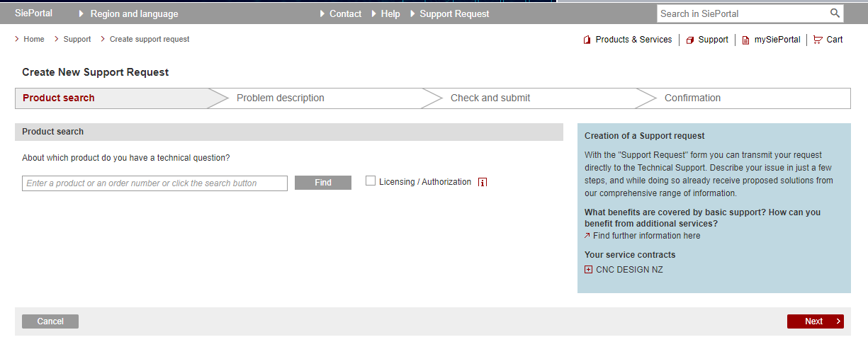Cancel the support request
The image size is (868, 342).
(50, 321)
